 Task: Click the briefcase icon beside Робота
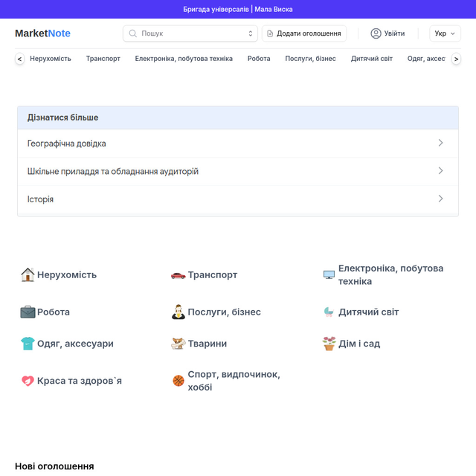[28, 312]
